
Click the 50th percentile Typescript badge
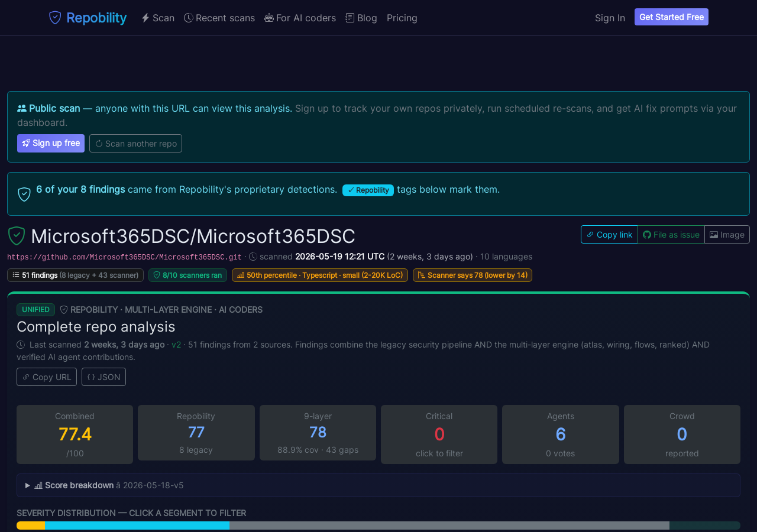coord(320,275)
